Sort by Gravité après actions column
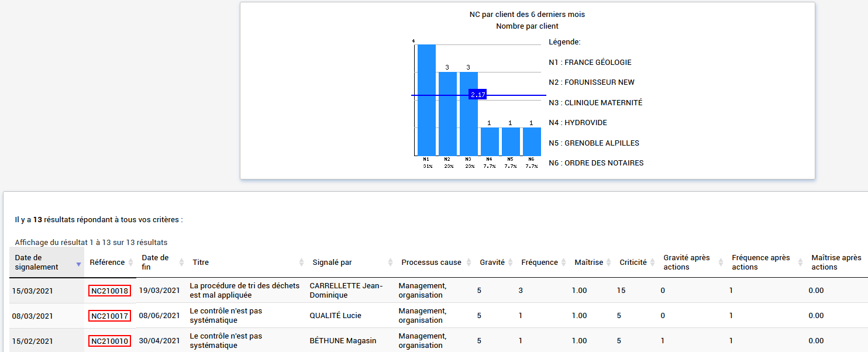The height and width of the screenshot is (352, 868). tap(692, 262)
